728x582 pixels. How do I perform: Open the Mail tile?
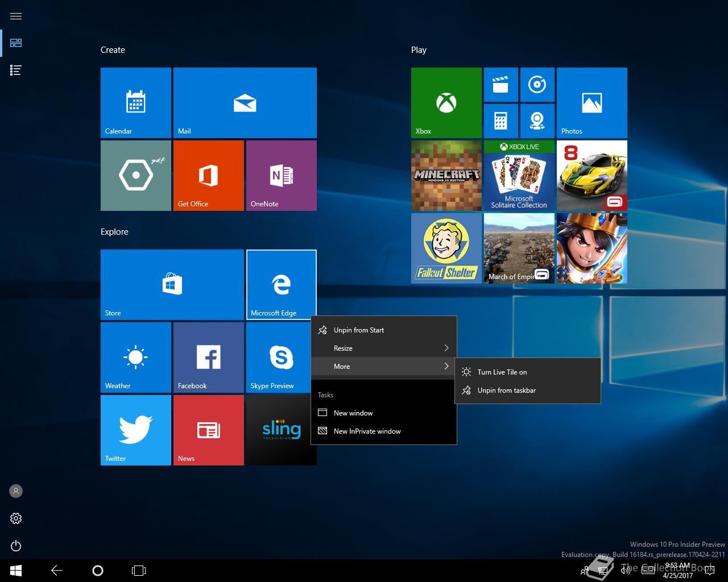pyautogui.click(x=245, y=103)
